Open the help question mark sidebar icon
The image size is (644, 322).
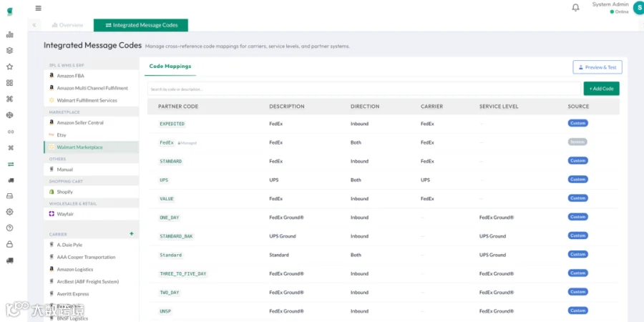[10, 228]
